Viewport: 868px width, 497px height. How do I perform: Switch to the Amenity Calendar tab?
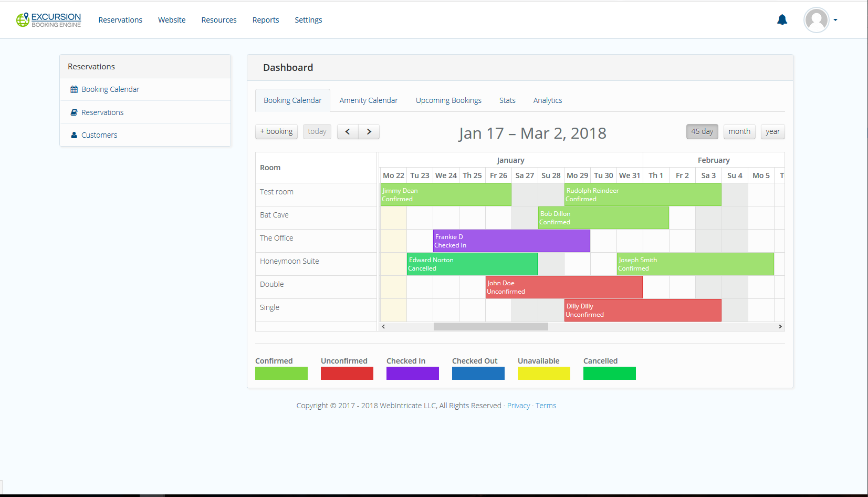pos(368,100)
